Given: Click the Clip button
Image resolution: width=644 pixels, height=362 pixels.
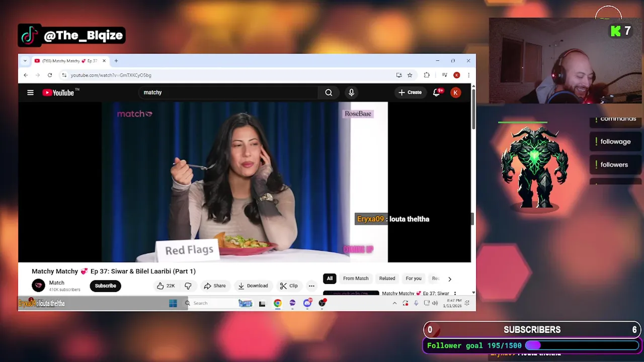Looking at the screenshot, I should coord(289,286).
